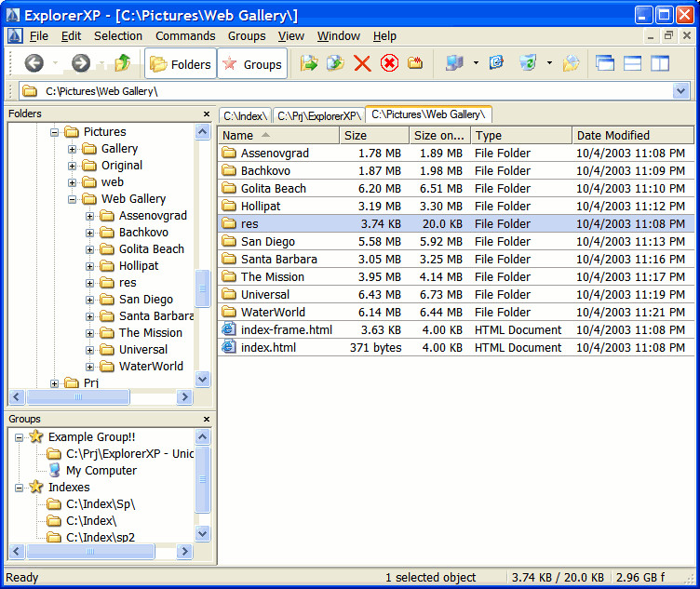Delete selection with the red X

(362, 63)
